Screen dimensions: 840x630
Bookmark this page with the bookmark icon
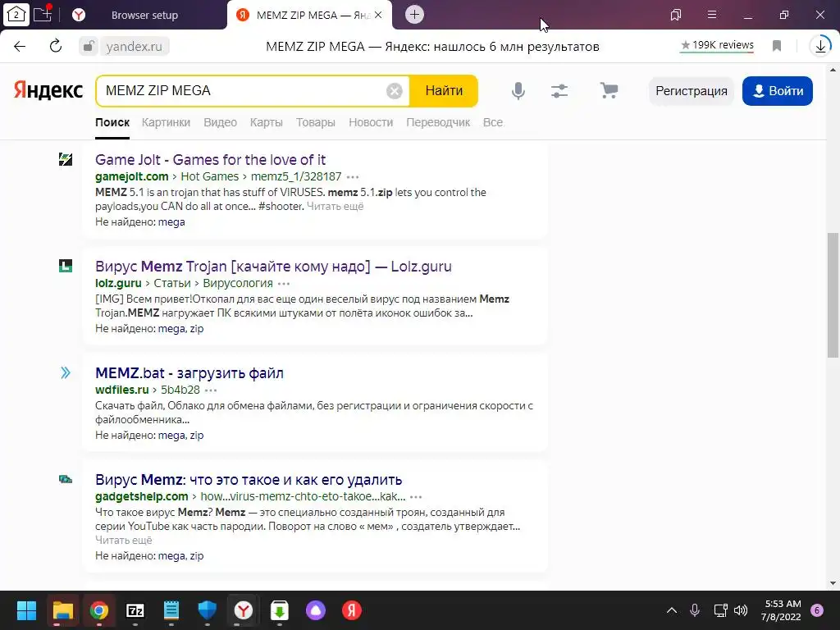click(x=777, y=46)
